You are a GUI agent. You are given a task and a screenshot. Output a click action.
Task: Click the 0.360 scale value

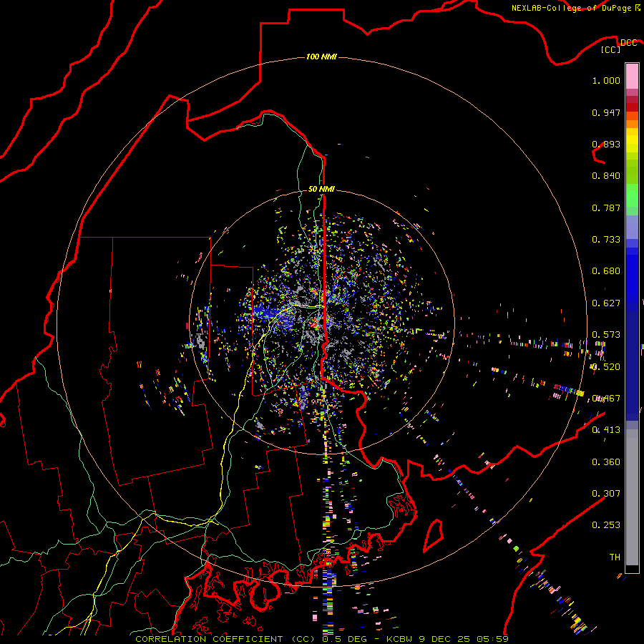[x=606, y=462]
